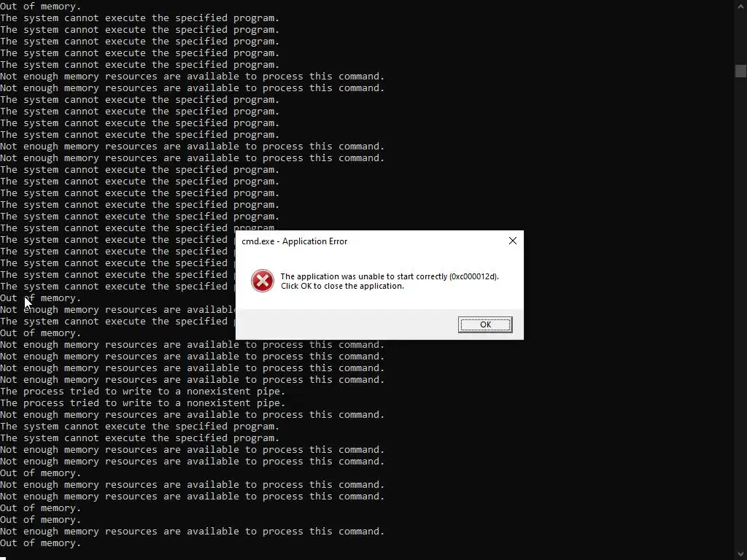The height and width of the screenshot is (560, 747).
Task: Click 'Click OK to close the application' text
Action: click(342, 286)
